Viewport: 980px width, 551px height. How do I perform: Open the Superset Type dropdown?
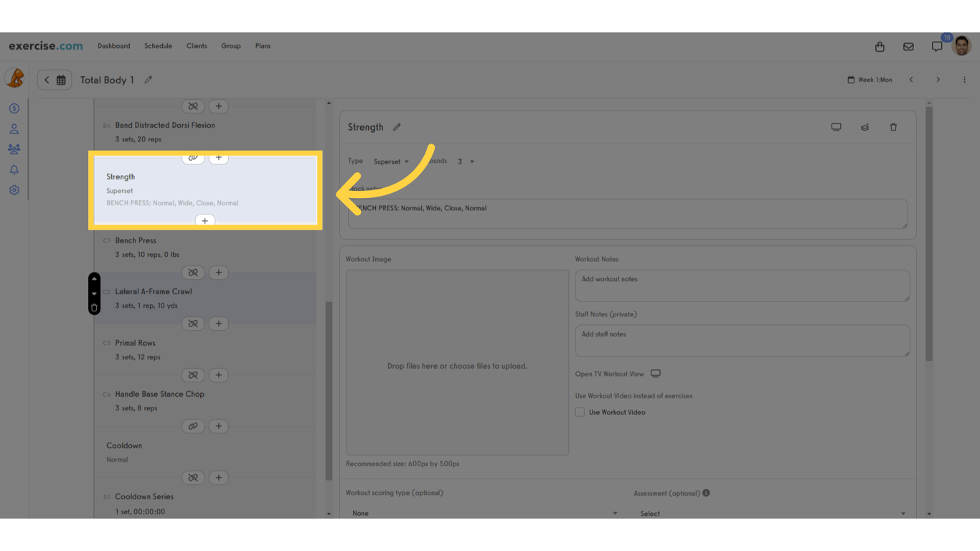coord(391,161)
